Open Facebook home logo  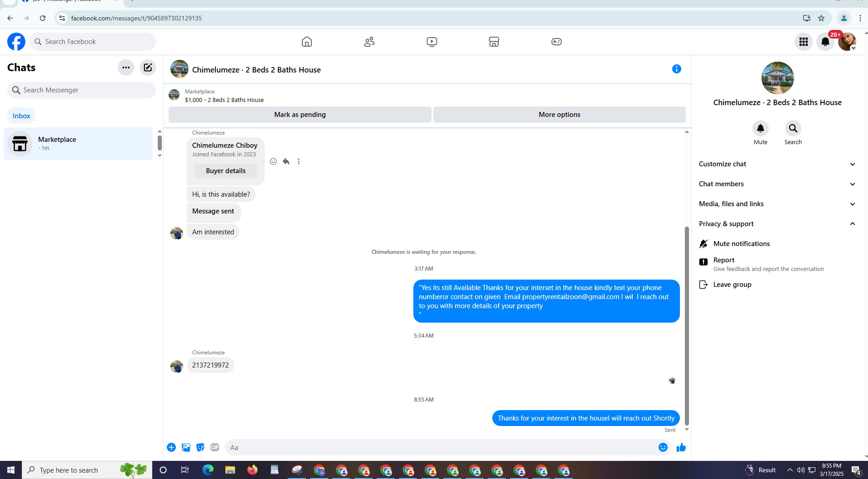[16, 42]
